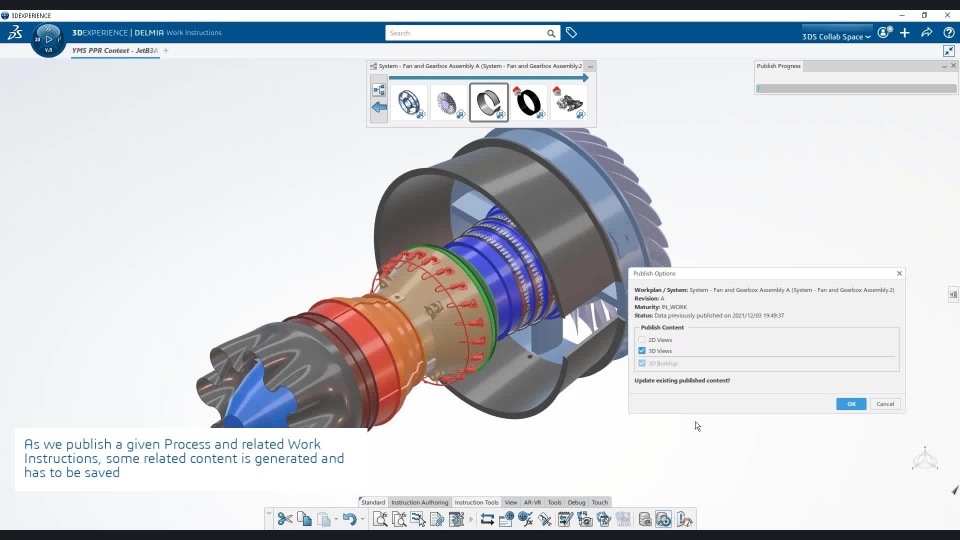Add a new tab with plus
The height and width of the screenshot is (540, 960).
click(166, 51)
